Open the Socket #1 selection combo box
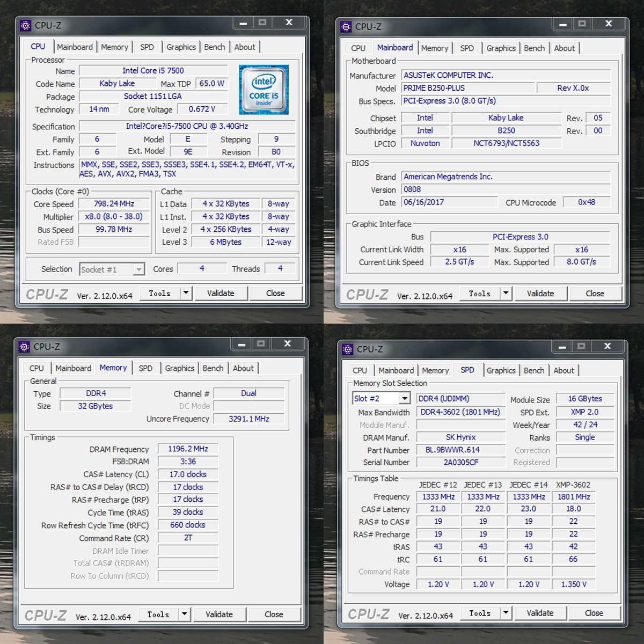Viewport: 644px width, 644px height. pyautogui.click(x=138, y=269)
